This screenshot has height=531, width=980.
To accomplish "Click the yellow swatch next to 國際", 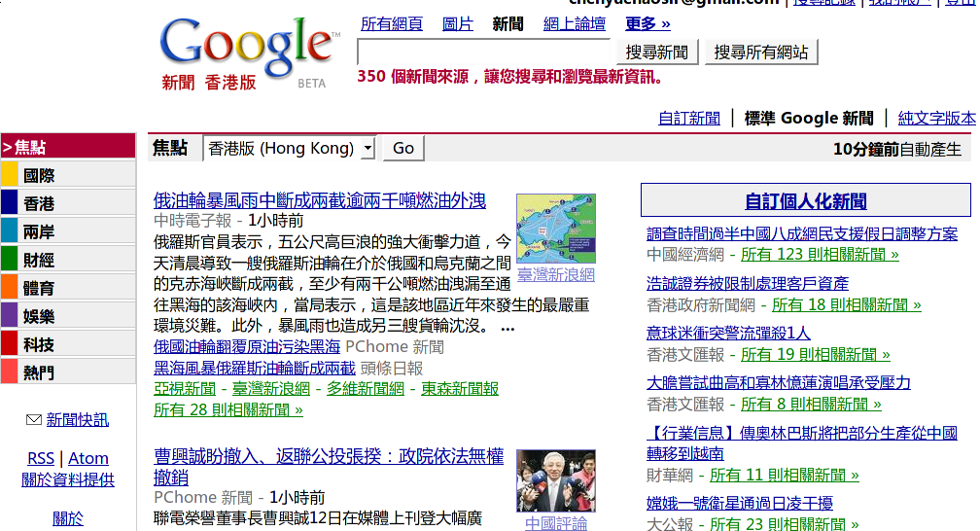I will point(10,174).
